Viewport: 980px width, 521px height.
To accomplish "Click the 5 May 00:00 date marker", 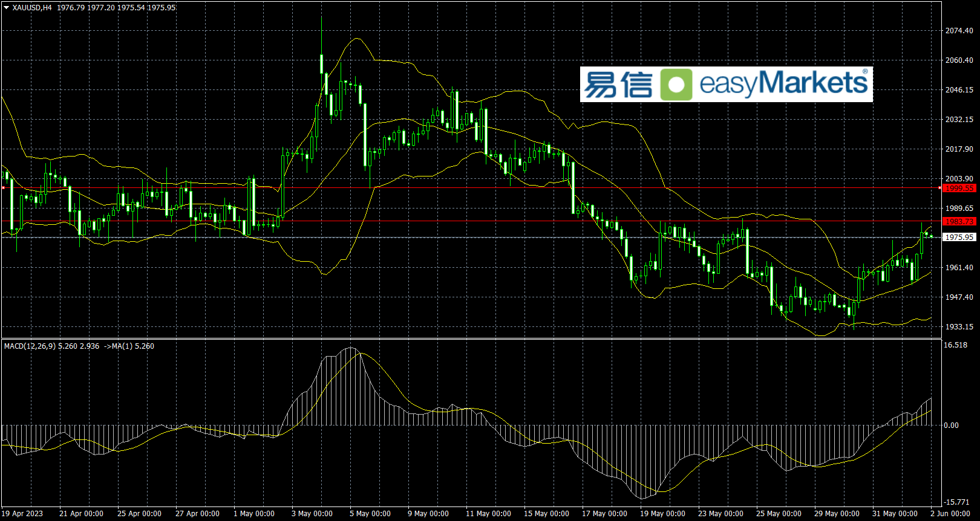I will [370, 514].
